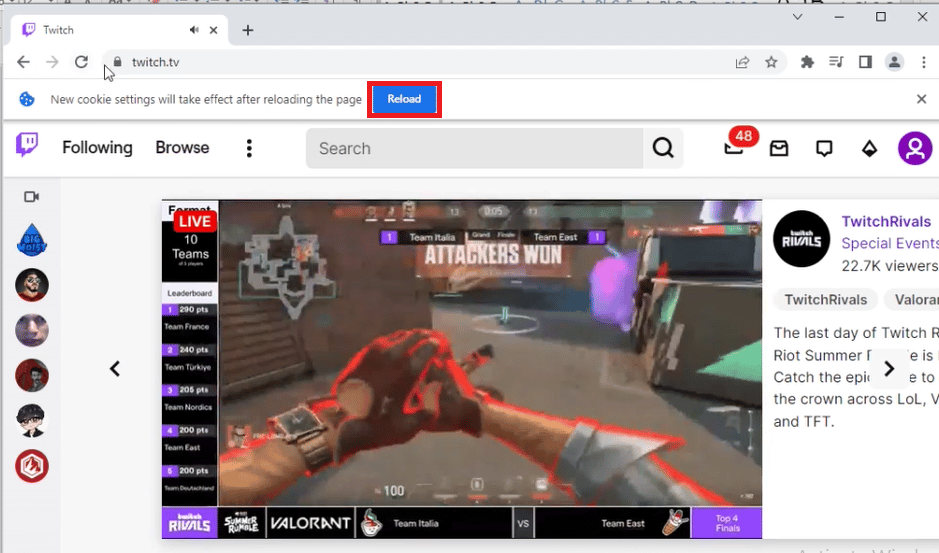The height and width of the screenshot is (553, 939).
Task: Open the Big Moist channel avatar
Action: [32, 240]
